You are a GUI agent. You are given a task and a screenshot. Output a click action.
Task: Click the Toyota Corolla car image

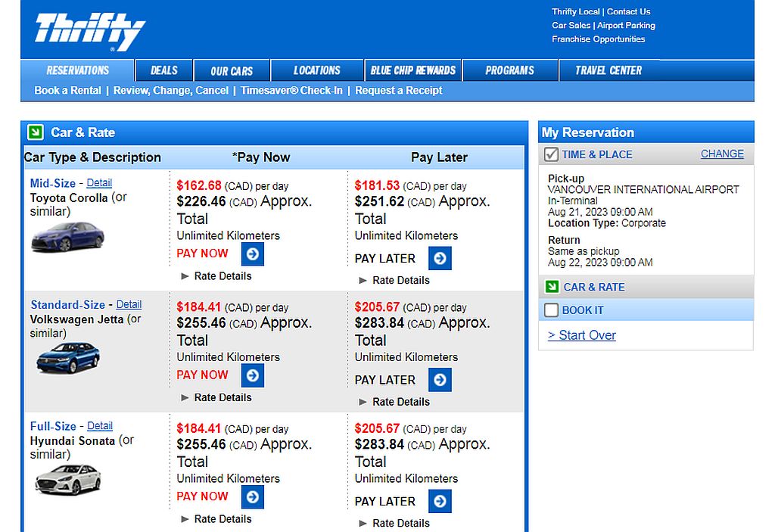tap(67, 237)
